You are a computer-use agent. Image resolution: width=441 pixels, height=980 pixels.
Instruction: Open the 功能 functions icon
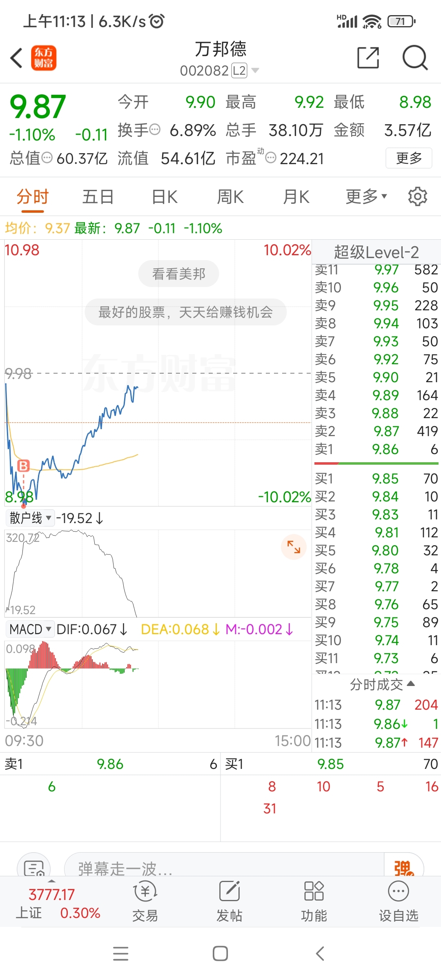[314, 901]
